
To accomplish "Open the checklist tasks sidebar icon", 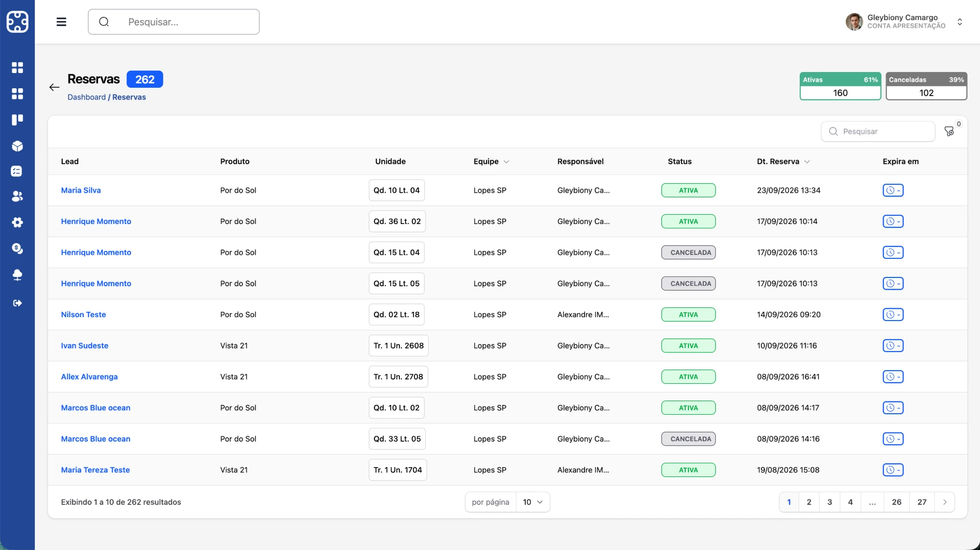I will click(x=17, y=171).
